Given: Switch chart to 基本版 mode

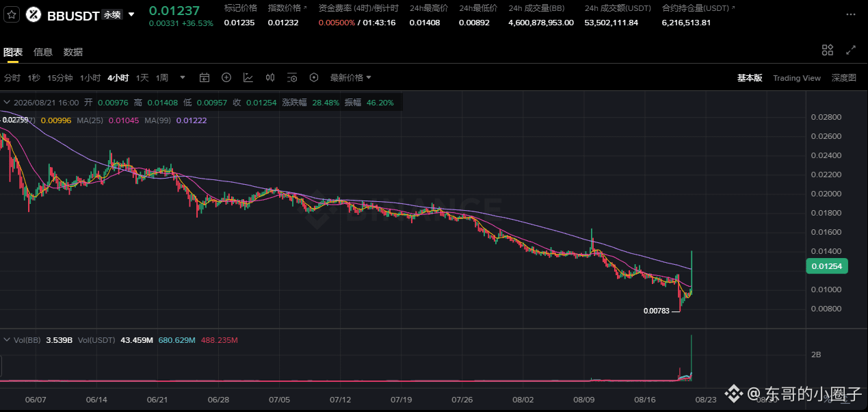Looking at the screenshot, I should coord(750,78).
